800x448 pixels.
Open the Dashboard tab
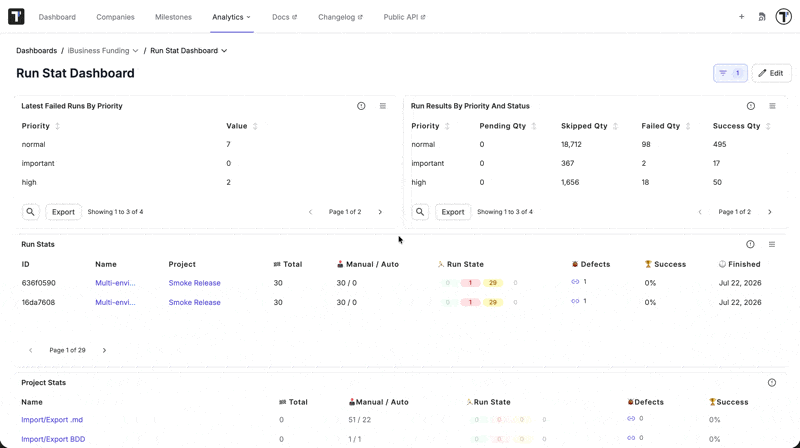coord(57,17)
